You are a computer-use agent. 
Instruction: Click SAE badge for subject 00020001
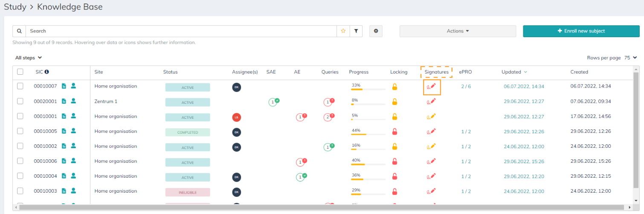click(273, 102)
